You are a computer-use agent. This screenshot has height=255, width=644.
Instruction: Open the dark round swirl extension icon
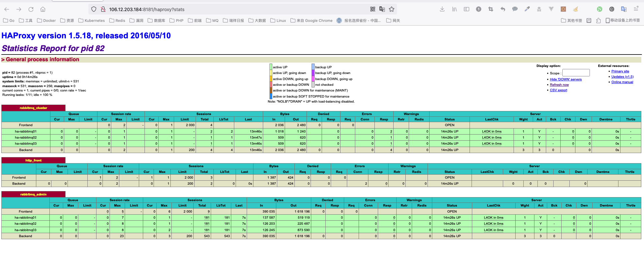coord(612,9)
